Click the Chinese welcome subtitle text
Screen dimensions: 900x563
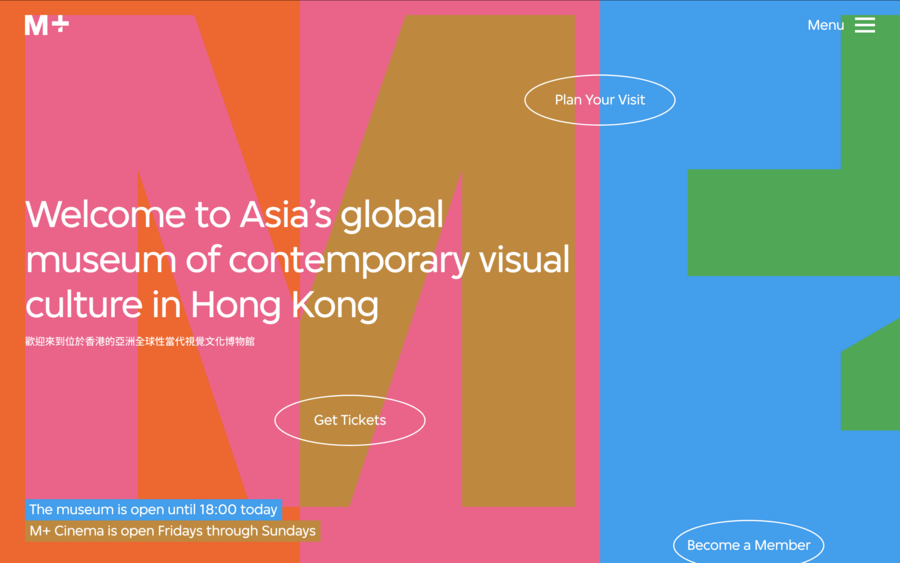(x=140, y=341)
